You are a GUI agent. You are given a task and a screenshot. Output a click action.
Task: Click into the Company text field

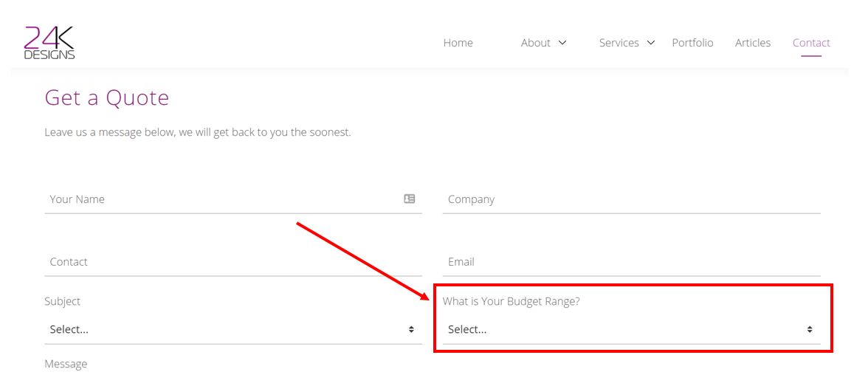pos(631,199)
